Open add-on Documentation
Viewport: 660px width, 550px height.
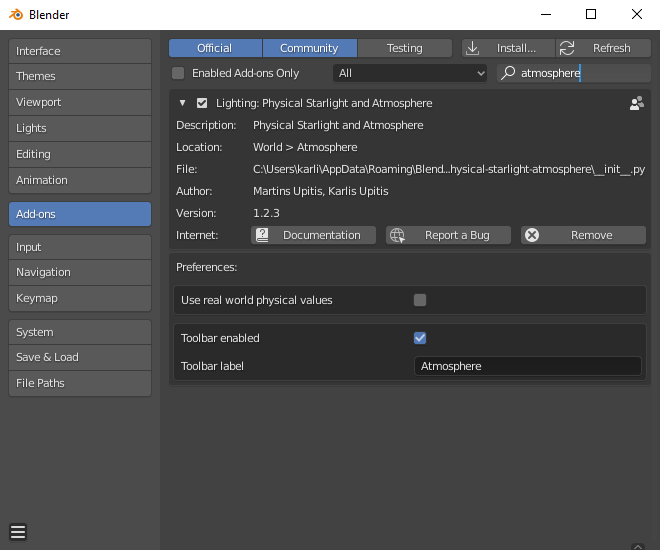coord(314,235)
